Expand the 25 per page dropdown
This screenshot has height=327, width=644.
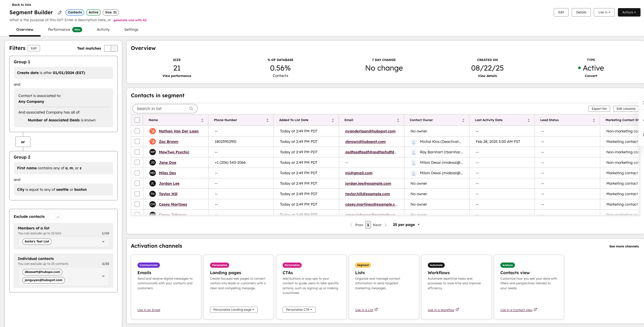click(x=406, y=225)
